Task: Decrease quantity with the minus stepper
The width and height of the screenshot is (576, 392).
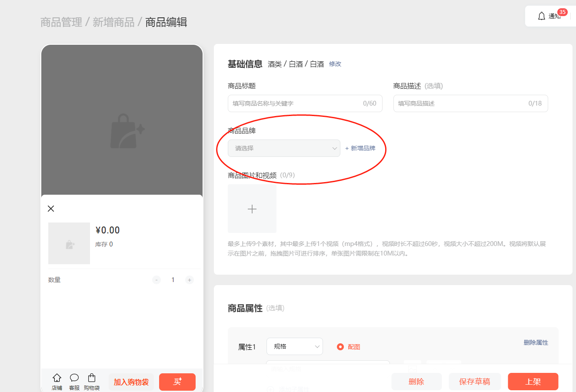Action: click(156, 280)
